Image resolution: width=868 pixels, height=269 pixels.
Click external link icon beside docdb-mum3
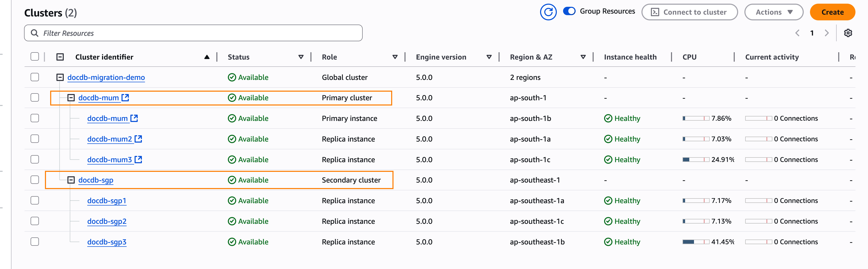[x=138, y=159]
